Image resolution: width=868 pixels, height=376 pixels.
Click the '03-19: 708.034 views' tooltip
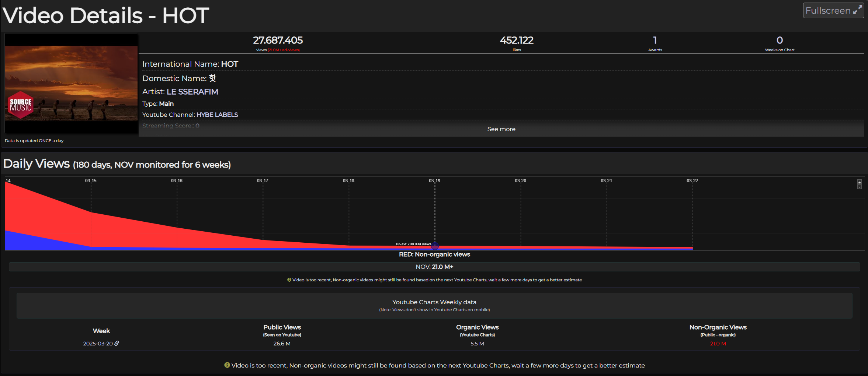pos(413,244)
